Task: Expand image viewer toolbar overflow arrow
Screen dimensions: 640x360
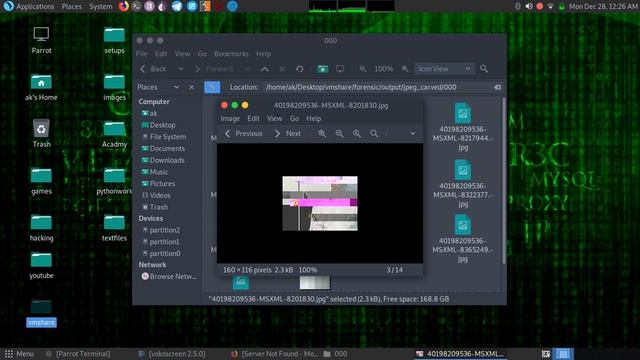Action: coord(413,133)
